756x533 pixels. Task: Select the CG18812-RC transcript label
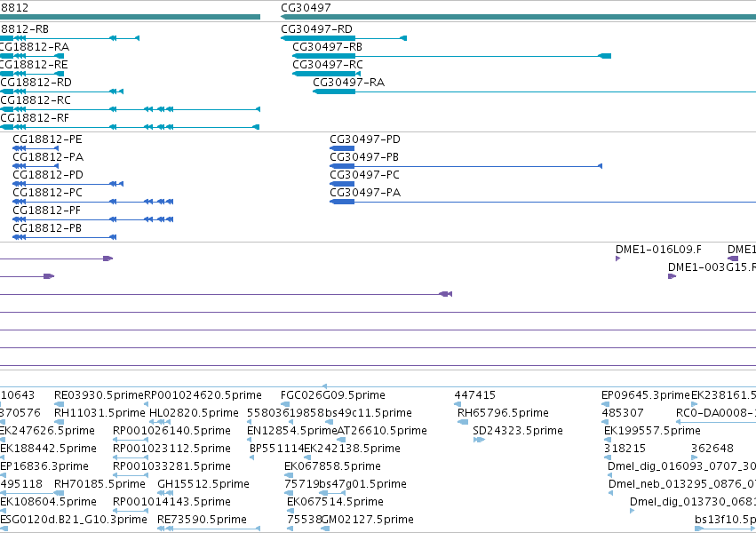point(36,100)
